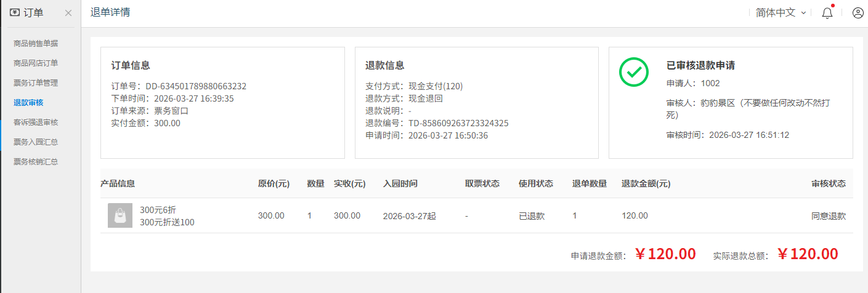Click the 300元6折 product name
Viewport: 868px width, 293px height.
(x=158, y=209)
